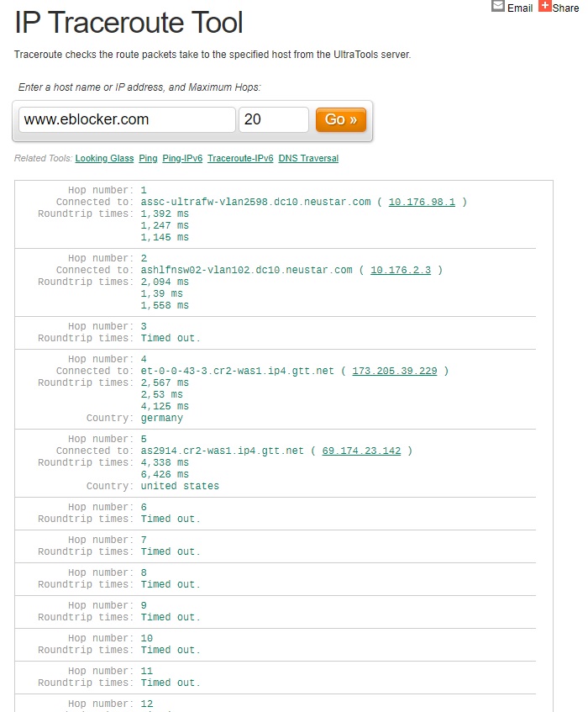Image resolution: width=588 pixels, height=712 pixels.
Task: Click Timed out text for hop 8
Action: 171,584
